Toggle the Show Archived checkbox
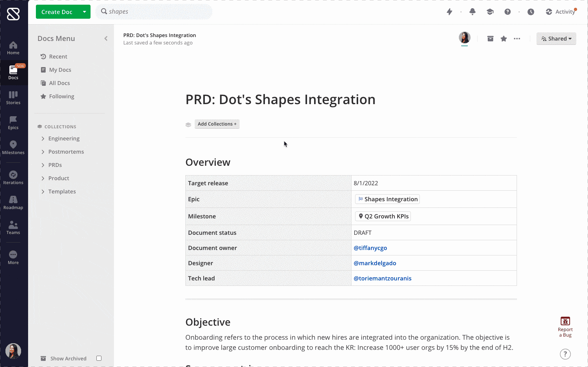 tap(99, 358)
